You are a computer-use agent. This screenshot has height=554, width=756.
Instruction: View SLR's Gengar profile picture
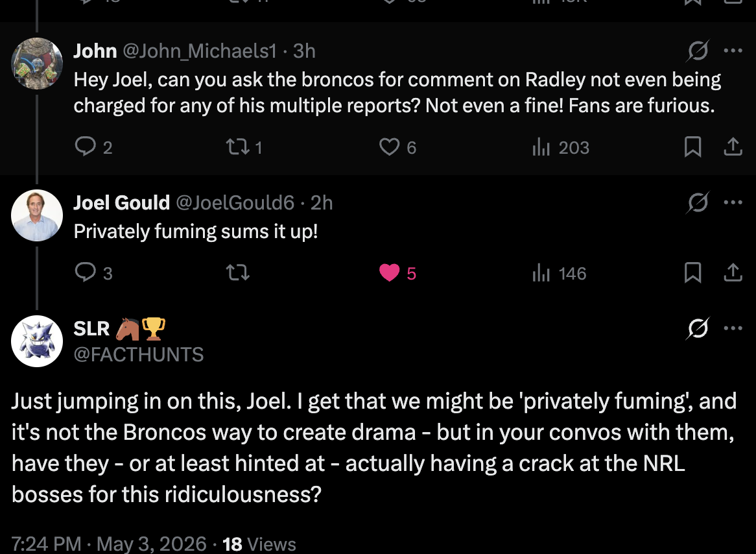coord(37,341)
